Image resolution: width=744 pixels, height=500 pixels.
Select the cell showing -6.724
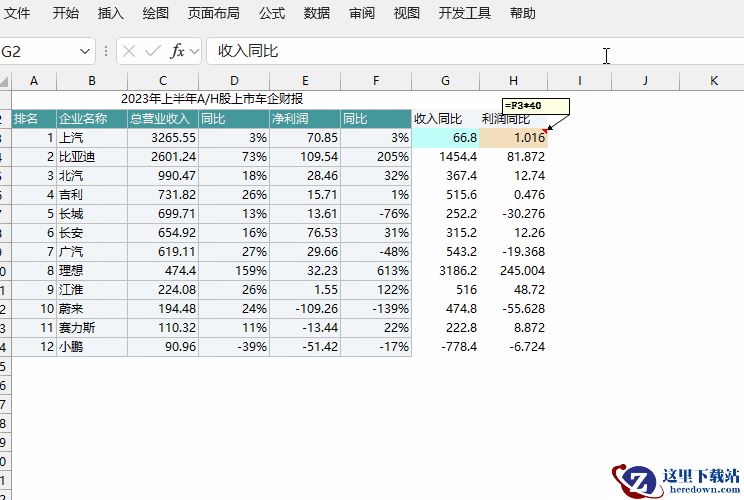pyautogui.click(x=513, y=347)
